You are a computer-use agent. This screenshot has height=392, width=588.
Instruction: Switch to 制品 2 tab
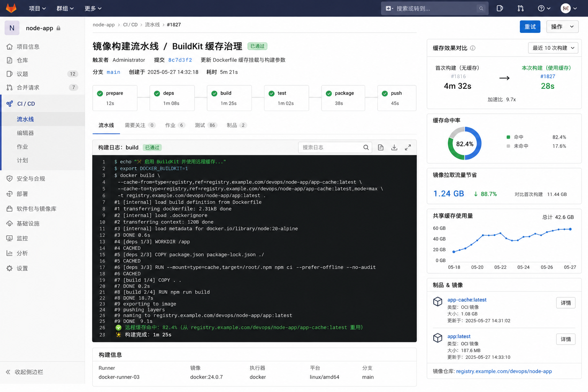tap(237, 125)
